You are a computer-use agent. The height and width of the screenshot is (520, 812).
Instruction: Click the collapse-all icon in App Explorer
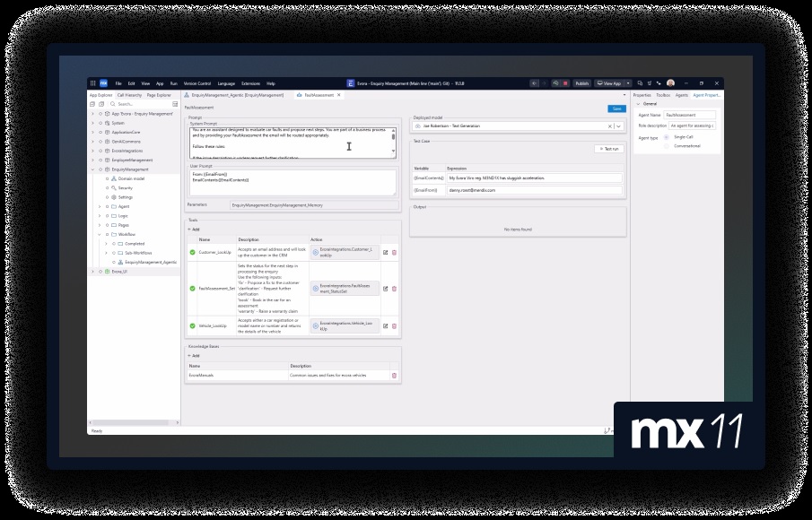(x=93, y=104)
